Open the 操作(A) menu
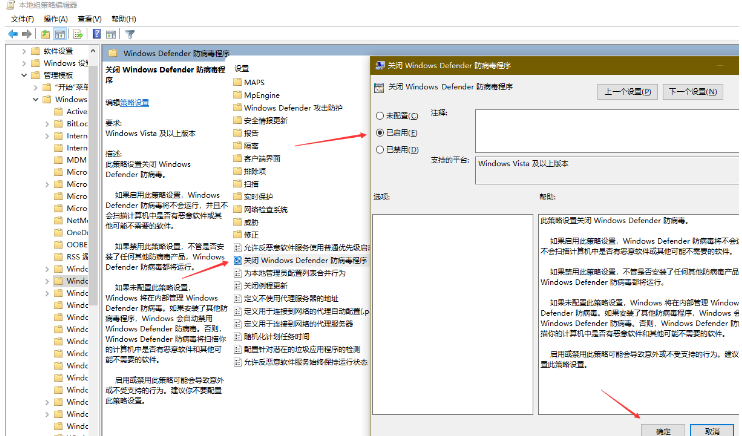Image resolution: width=742 pixels, height=436 pixels. 55,19
